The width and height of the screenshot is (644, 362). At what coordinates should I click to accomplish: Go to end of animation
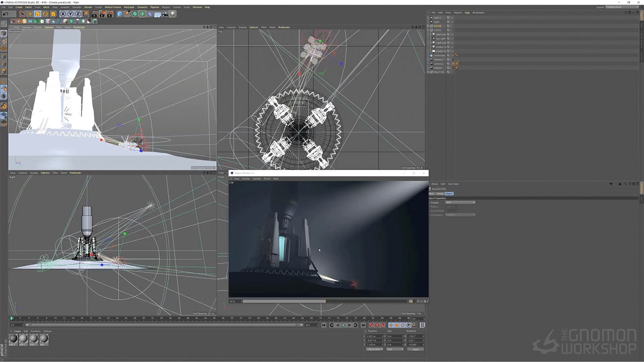point(363,325)
